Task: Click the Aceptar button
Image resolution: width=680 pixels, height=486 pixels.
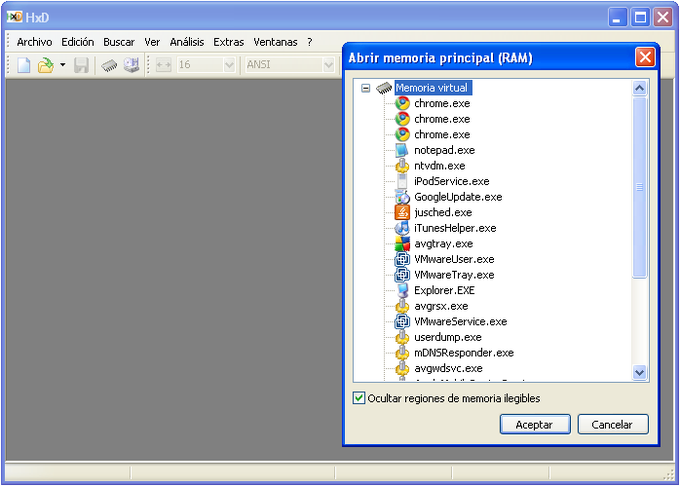Action: point(535,424)
